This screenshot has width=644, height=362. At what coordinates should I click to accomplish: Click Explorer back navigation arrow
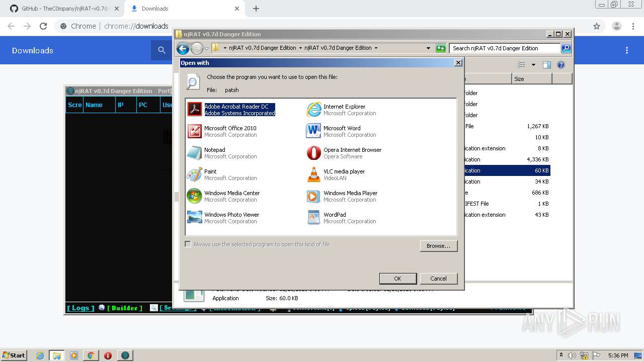[183, 48]
